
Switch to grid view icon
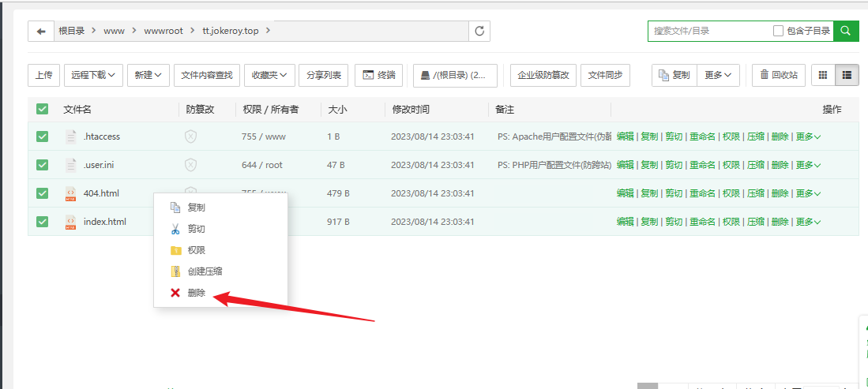(823, 75)
